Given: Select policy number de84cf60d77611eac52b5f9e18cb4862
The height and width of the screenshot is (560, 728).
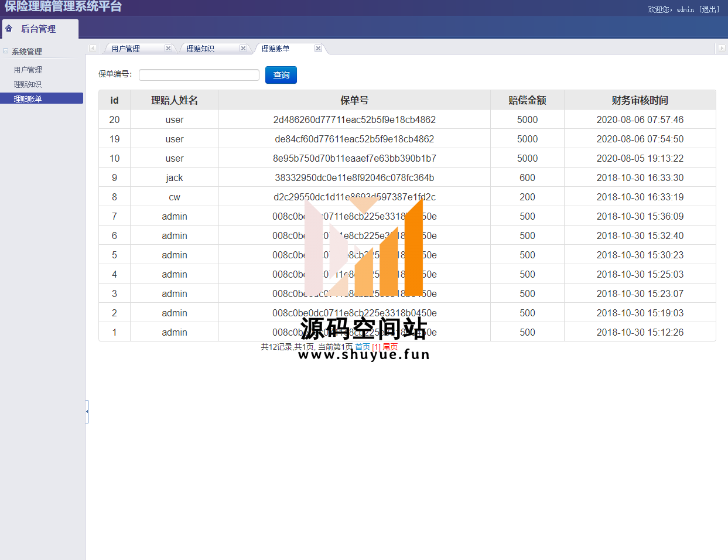Looking at the screenshot, I should click(x=354, y=139).
